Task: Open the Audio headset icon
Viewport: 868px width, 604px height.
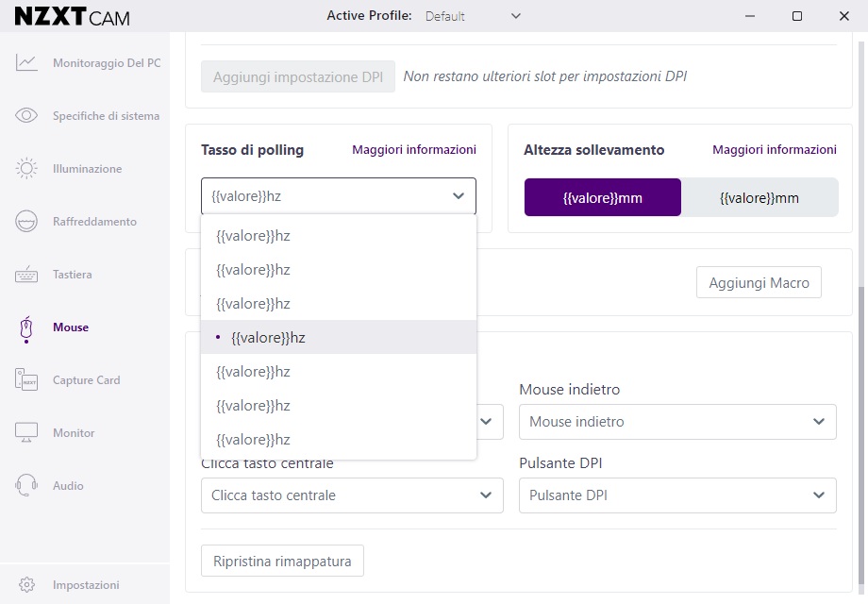Action: click(x=26, y=485)
